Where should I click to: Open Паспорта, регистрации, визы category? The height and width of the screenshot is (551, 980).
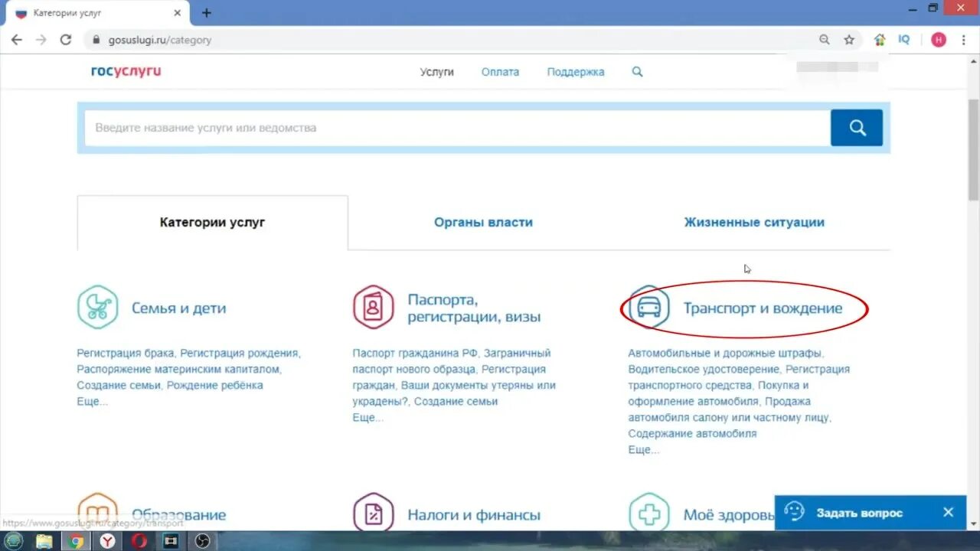point(474,308)
